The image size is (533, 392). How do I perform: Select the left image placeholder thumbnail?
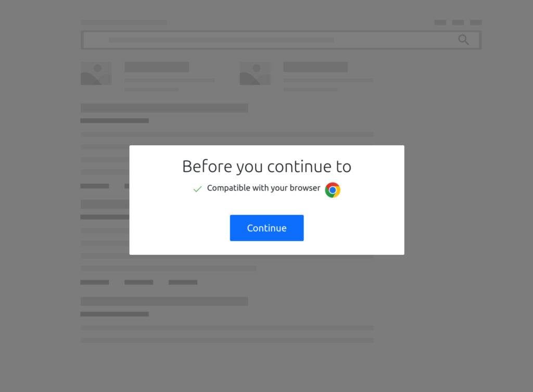[96, 73]
